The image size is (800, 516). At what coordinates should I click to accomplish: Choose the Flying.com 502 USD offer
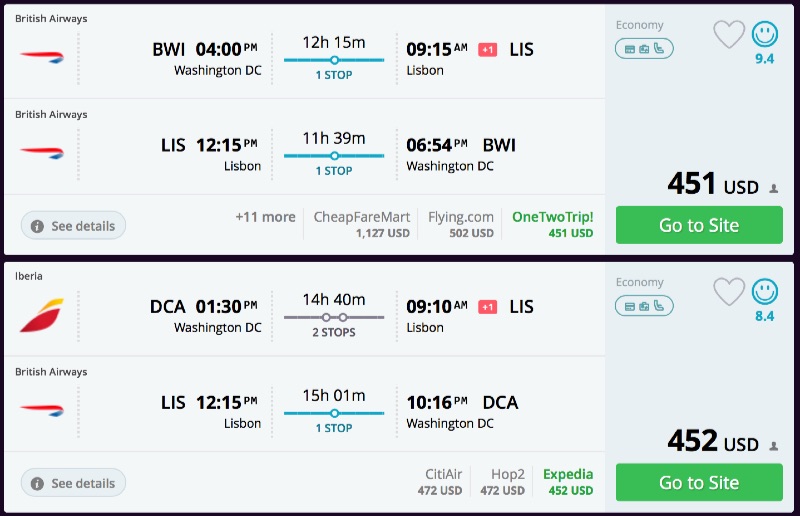[460, 224]
